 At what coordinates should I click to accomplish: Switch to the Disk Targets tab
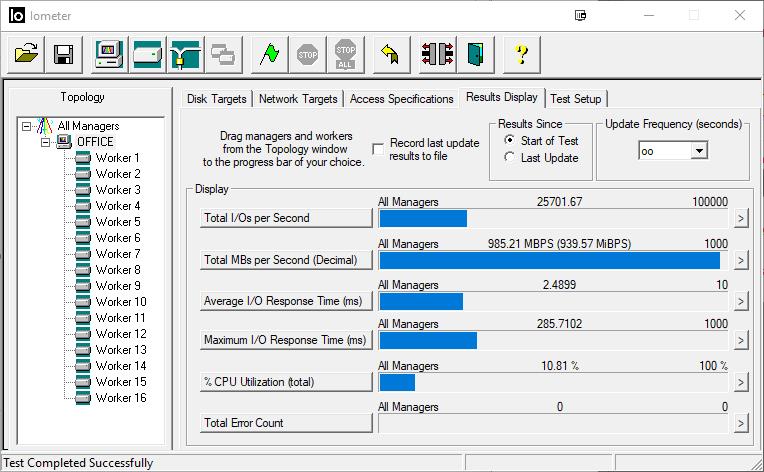(x=217, y=99)
